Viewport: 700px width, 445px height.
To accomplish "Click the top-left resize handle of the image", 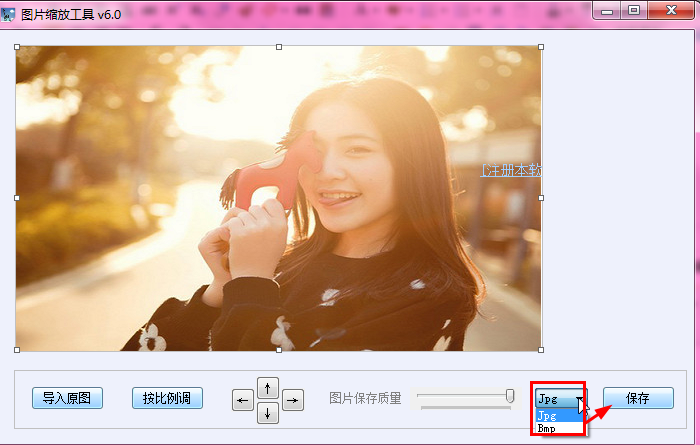I will [17, 47].
